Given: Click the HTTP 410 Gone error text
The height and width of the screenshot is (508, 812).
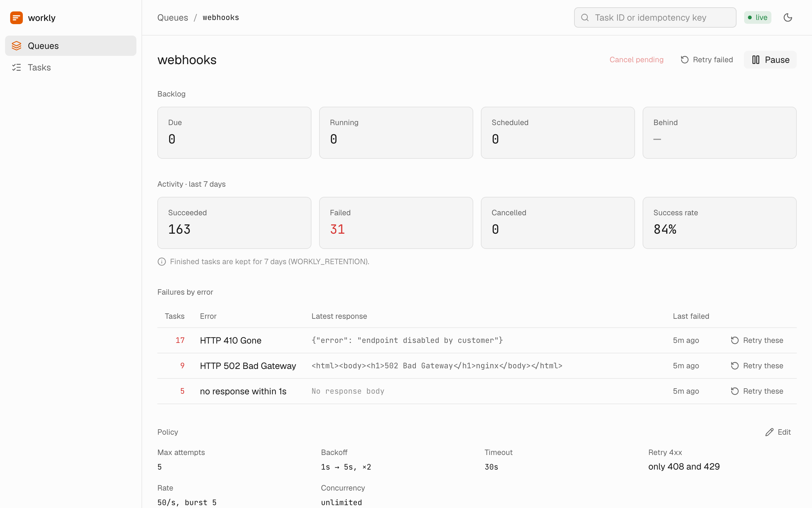Looking at the screenshot, I should click(x=231, y=340).
